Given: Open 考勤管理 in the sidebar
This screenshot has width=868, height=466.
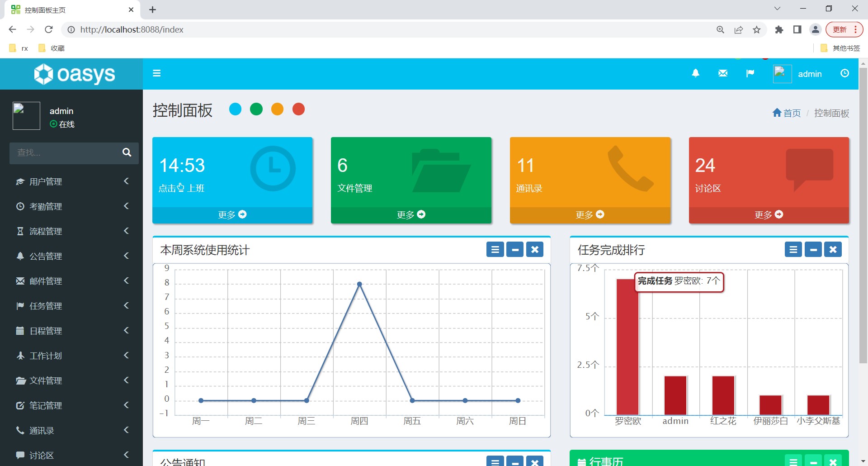Looking at the screenshot, I should pos(71,206).
